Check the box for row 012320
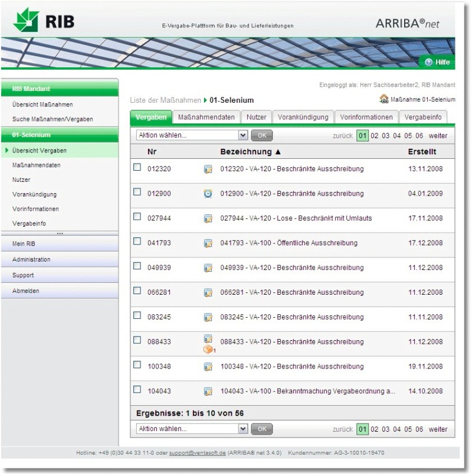The width and height of the screenshot is (472, 476). click(137, 167)
